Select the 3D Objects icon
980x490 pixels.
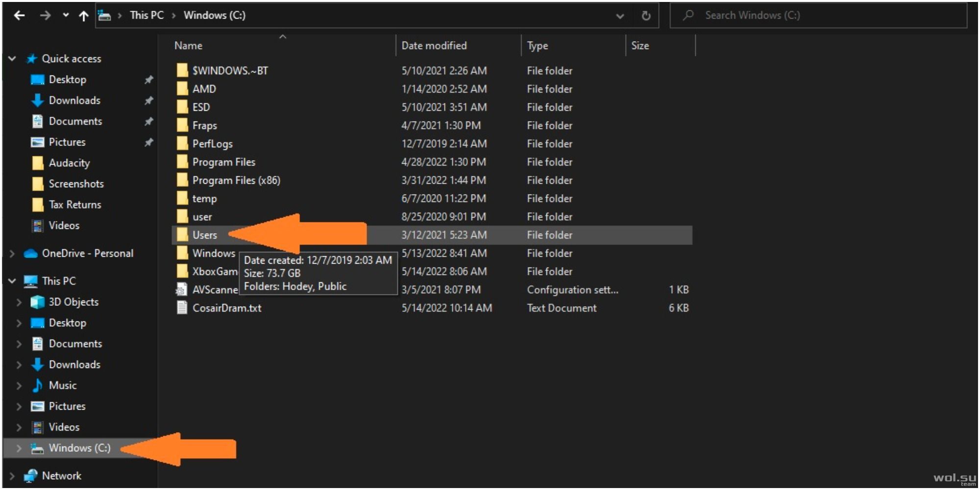pyautogui.click(x=37, y=302)
